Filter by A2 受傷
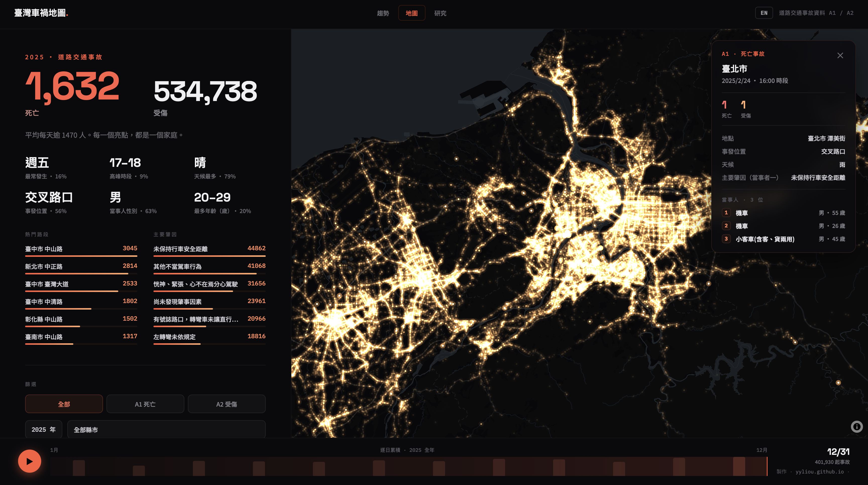 point(227,404)
